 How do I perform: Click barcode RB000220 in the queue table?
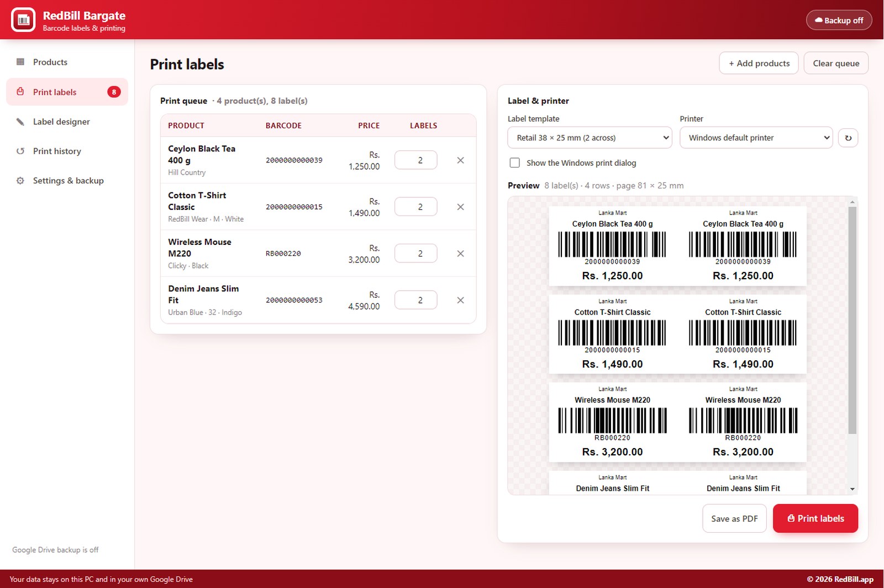click(x=283, y=254)
